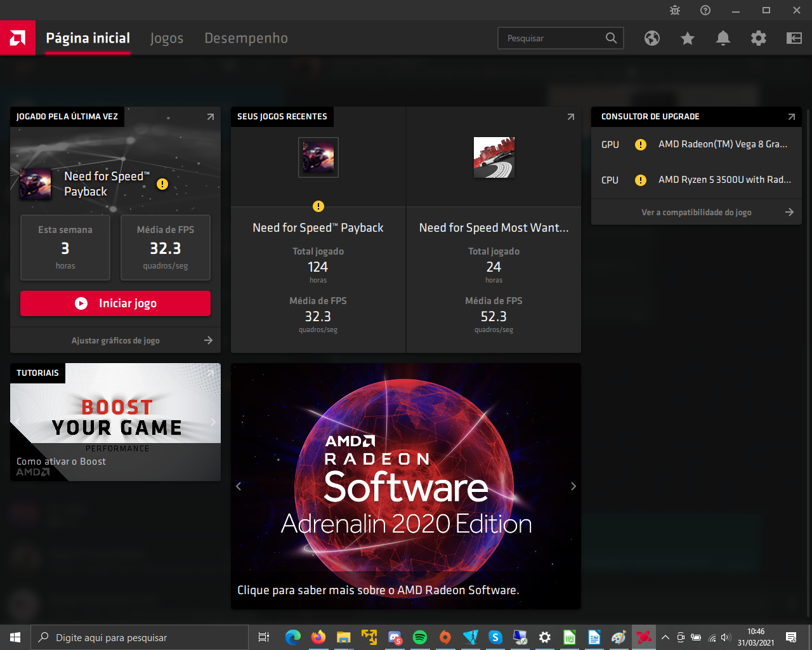Open the Windows action center
The image size is (812, 650).
coord(791,637)
